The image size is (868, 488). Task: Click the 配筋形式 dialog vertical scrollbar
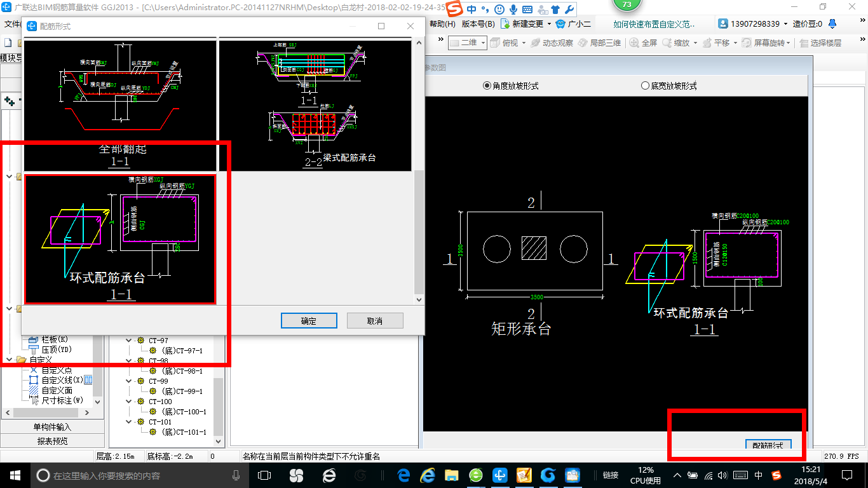tap(418, 232)
